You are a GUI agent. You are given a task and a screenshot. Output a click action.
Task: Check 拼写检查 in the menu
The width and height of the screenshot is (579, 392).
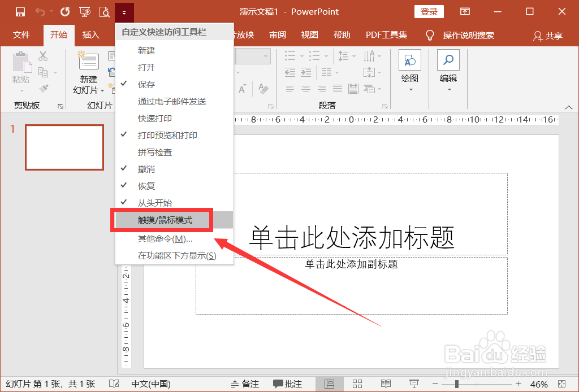(174, 153)
